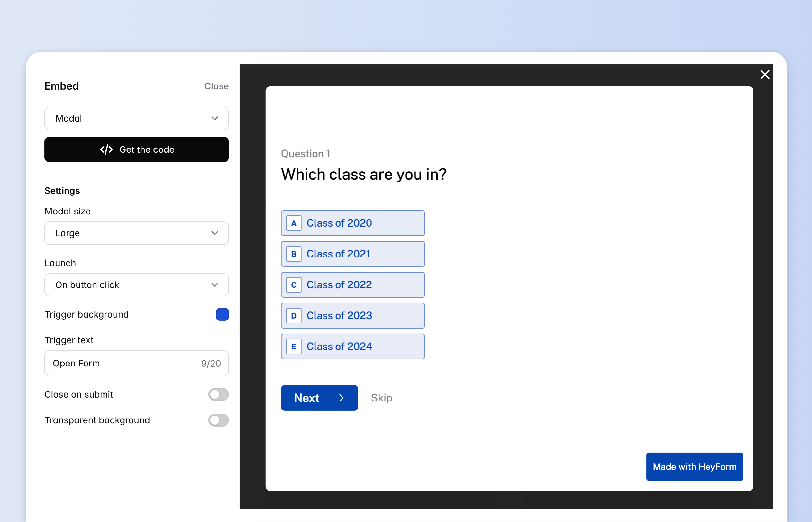Select the Class of 2022 option

tap(352, 285)
